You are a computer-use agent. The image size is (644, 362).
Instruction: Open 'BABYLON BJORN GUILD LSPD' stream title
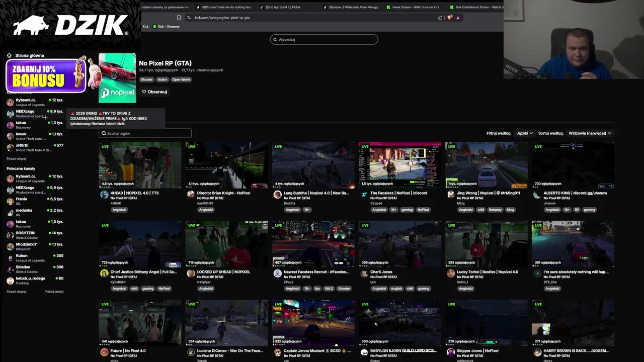tap(404, 350)
